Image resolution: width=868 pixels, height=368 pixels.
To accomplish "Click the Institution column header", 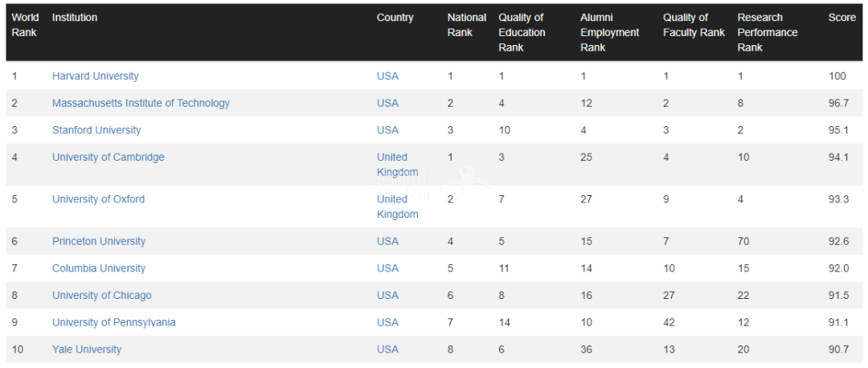I will (x=75, y=18).
